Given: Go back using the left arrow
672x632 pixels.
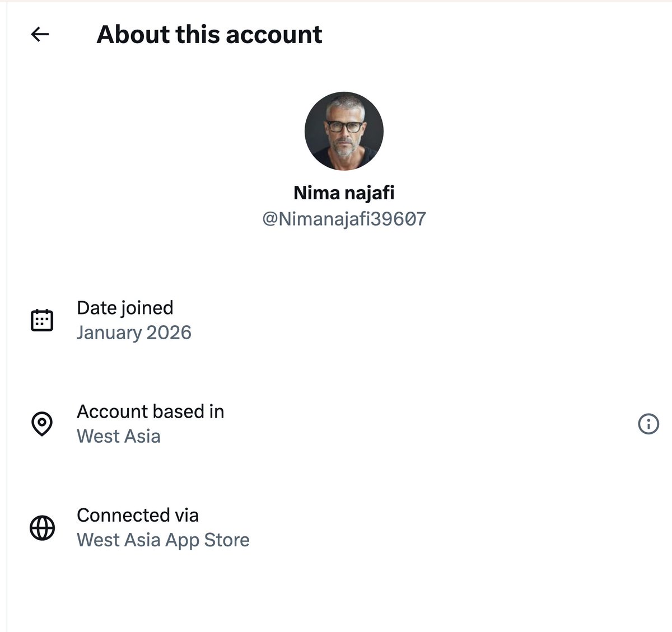Looking at the screenshot, I should [40, 35].
